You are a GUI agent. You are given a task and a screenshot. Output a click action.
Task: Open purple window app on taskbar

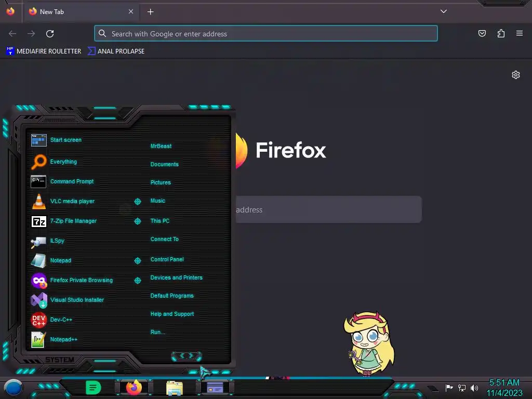(x=215, y=388)
